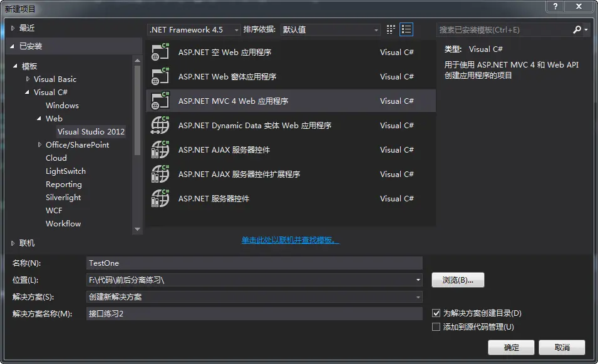The image size is (598, 364).
Task: Click the ASP.NET Dynamic Data 实体 icon
Action: click(160, 125)
